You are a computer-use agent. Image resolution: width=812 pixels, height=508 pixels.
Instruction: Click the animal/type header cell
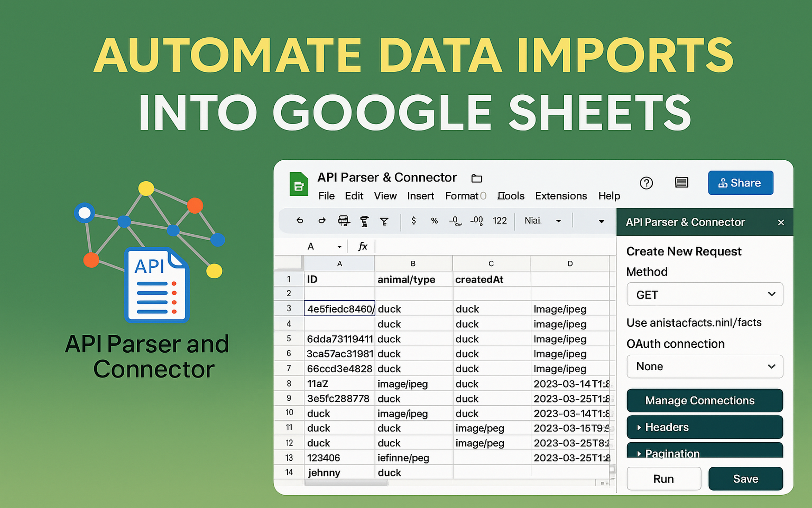[413, 279]
